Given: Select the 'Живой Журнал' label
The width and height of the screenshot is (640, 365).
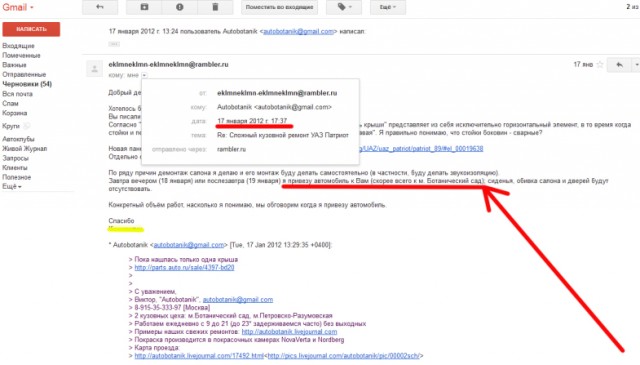Looking at the screenshot, I should [24, 149].
